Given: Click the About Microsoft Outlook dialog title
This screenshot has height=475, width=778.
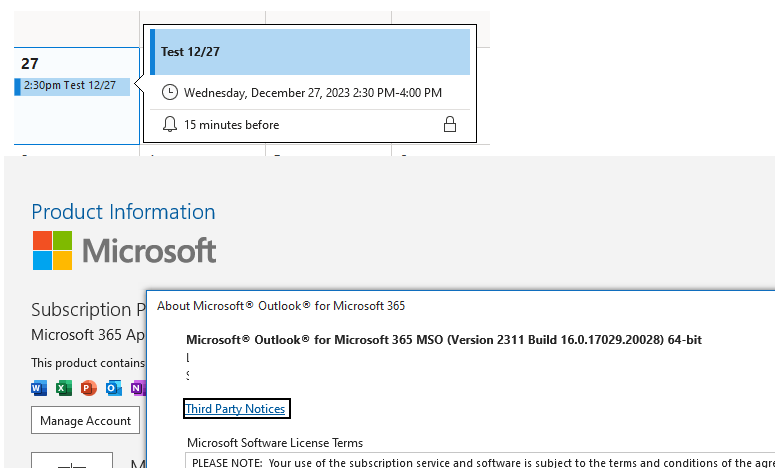Looking at the screenshot, I should 281,306.
